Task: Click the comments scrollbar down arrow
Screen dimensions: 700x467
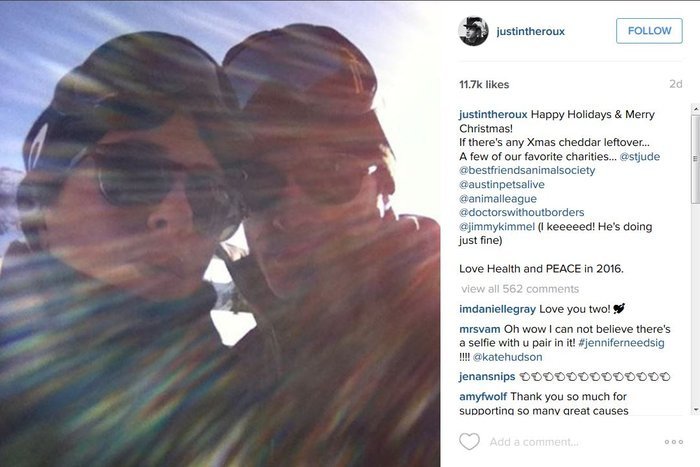Action: [696, 409]
